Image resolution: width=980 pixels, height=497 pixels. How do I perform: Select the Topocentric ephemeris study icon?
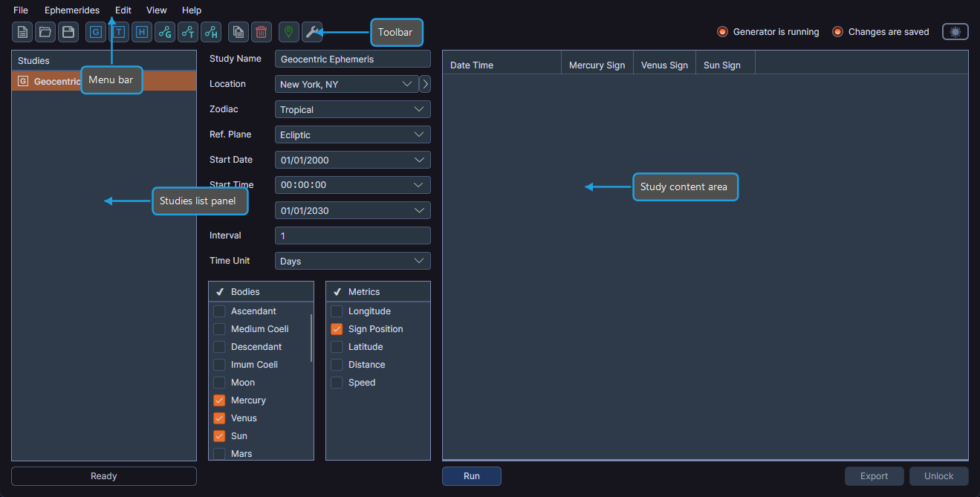pyautogui.click(x=118, y=32)
